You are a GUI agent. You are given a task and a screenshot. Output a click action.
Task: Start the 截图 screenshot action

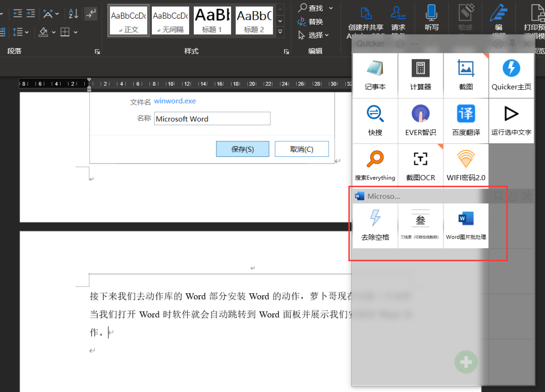point(466,75)
